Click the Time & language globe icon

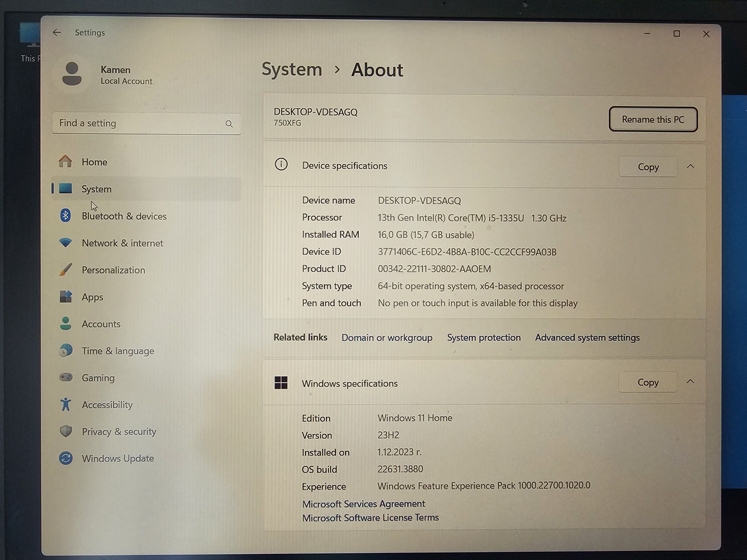pos(66,351)
